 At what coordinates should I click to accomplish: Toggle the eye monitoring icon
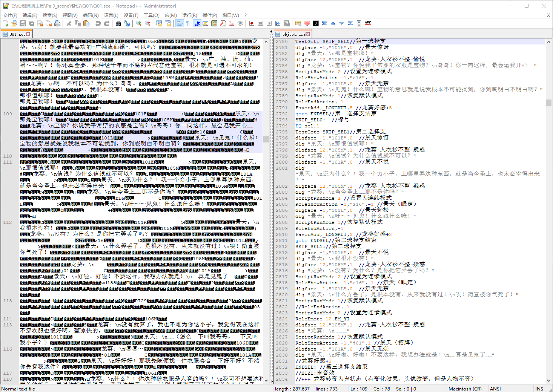[x=240, y=23]
